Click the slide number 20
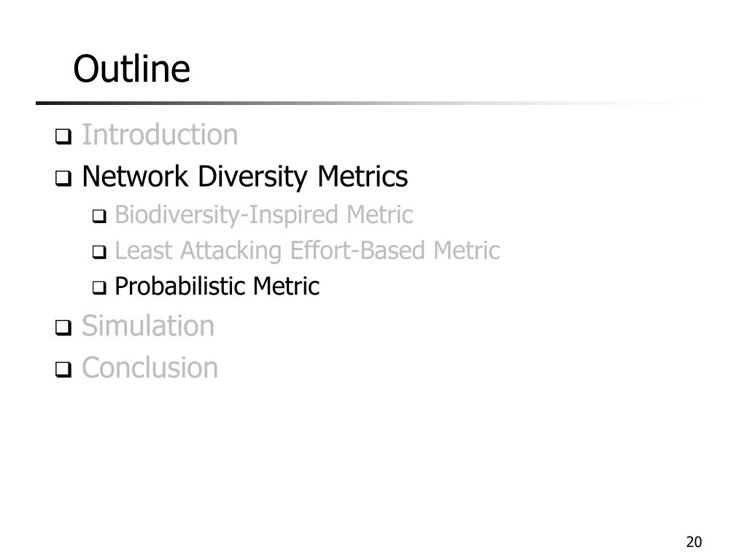747x560 pixels. [x=694, y=542]
